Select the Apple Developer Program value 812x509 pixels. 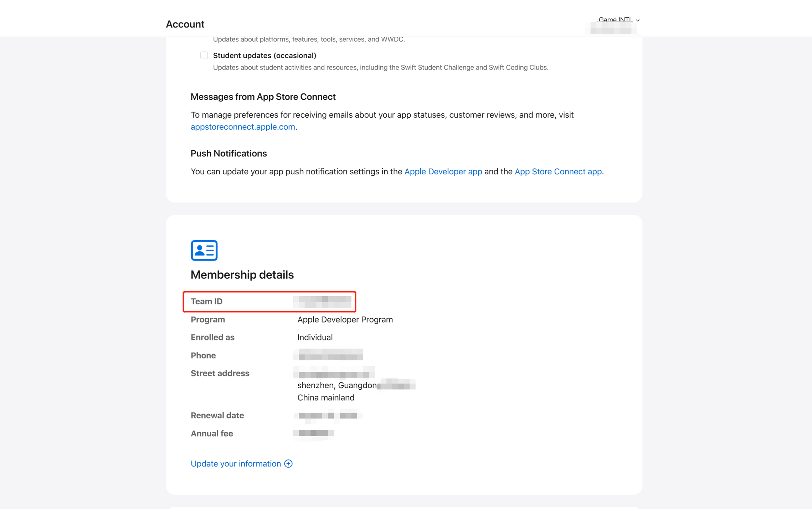(x=345, y=319)
